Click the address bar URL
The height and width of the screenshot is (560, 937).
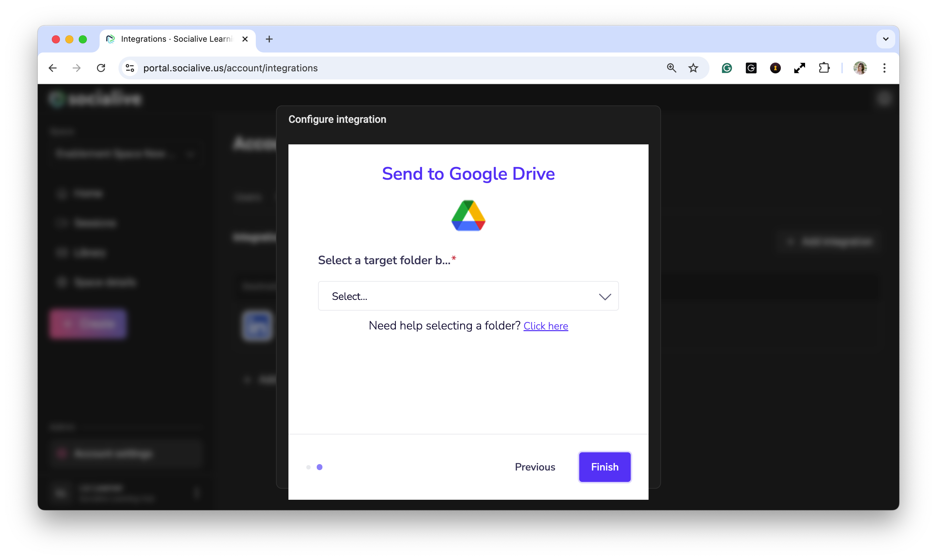click(230, 68)
